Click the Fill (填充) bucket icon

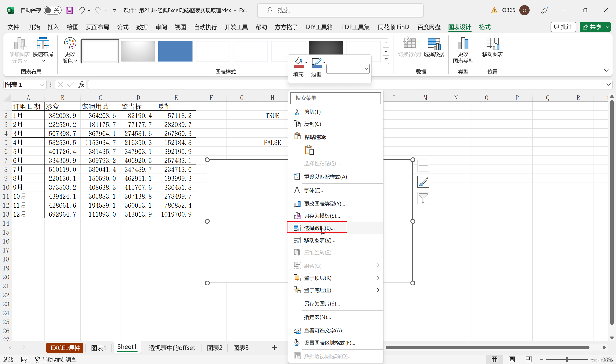click(299, 63)
